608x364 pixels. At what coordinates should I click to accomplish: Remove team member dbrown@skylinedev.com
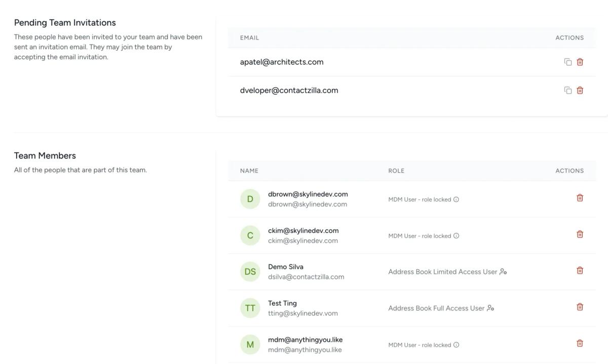coord(580,197)
